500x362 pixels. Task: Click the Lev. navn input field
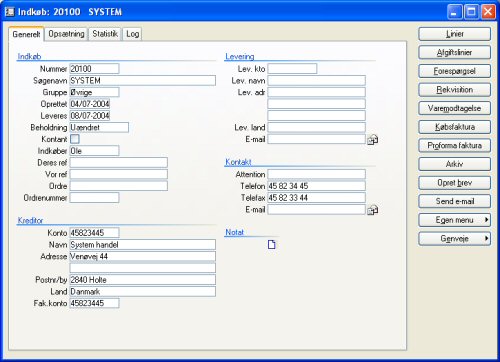coord(317,80)
